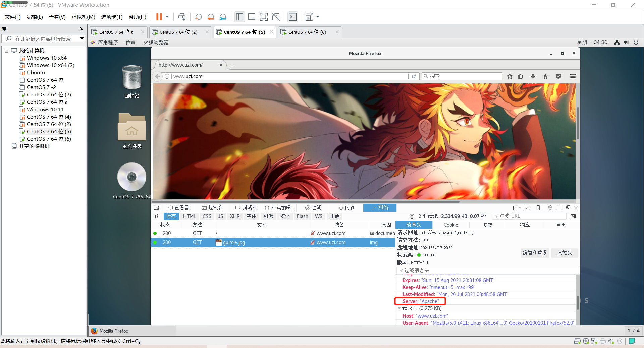Toggle the VMware library sidebar view
This screenshot has width=644, height=348.
(239, 17)
